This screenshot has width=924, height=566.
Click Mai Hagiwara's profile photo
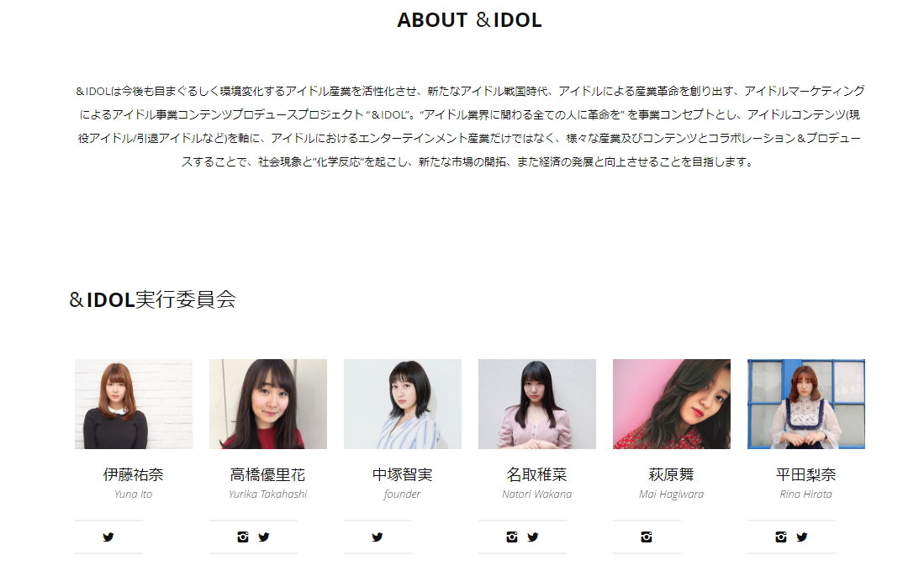672,404
